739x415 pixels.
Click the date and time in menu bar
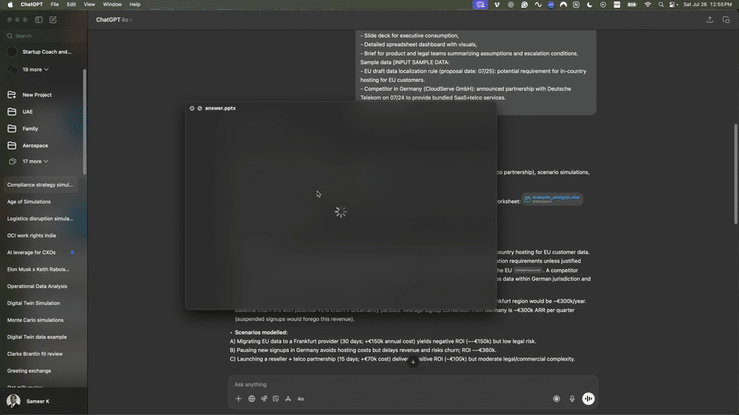[x=707, y=4]
